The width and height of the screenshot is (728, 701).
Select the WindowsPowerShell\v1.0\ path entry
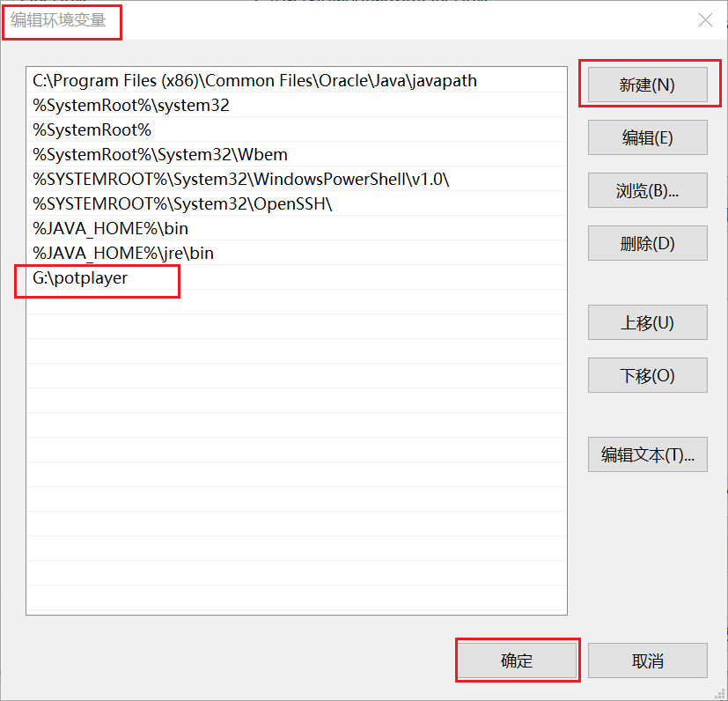pos(297,179)
